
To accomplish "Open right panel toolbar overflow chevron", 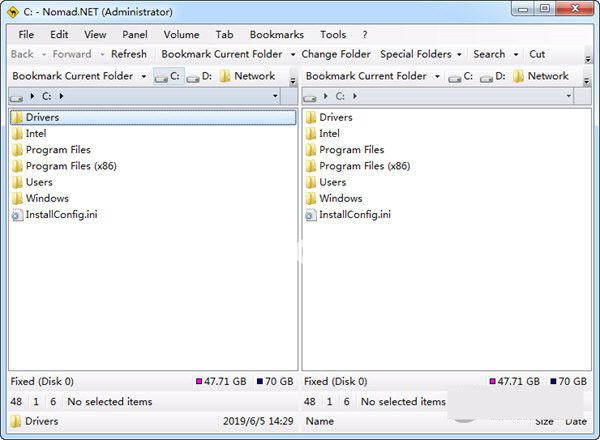I will (587, 81).
